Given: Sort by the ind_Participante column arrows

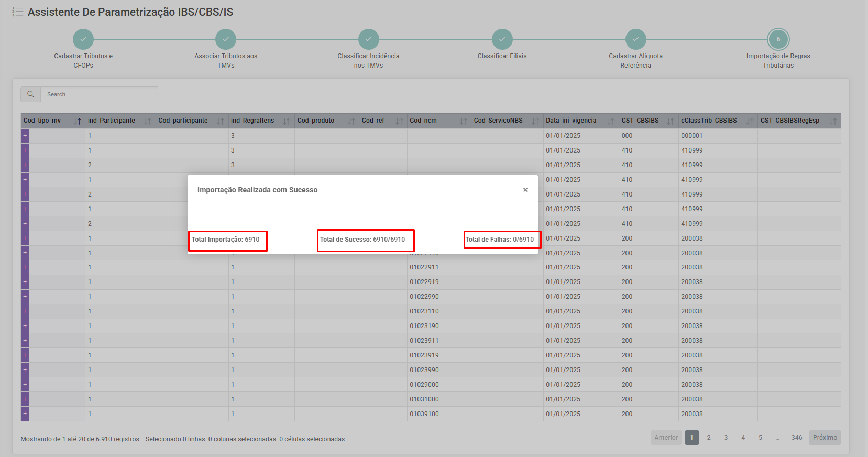Looking at the screenshot, I should pos(148,121).
